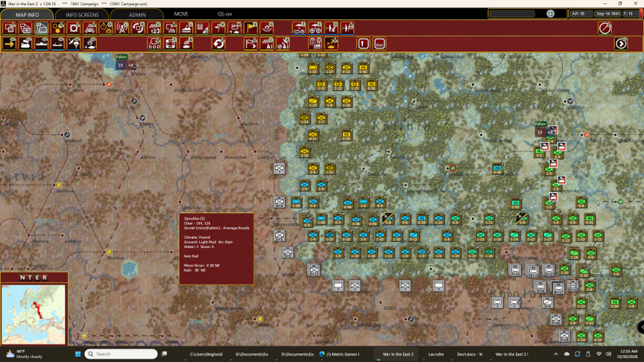Click the GS-on status label
Viewport: 644px width, 362px height.
[224, 14]
